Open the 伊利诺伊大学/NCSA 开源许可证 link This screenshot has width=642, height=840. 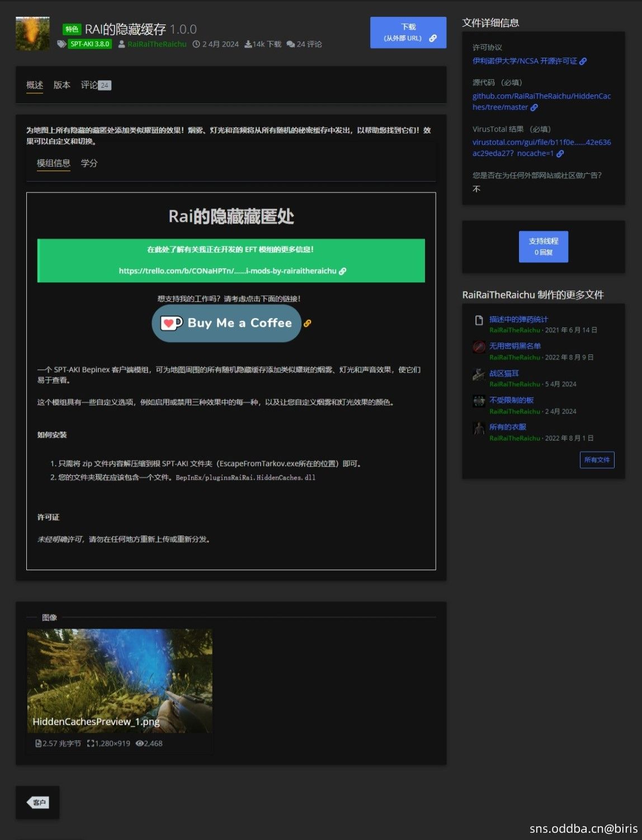(525, 61)
